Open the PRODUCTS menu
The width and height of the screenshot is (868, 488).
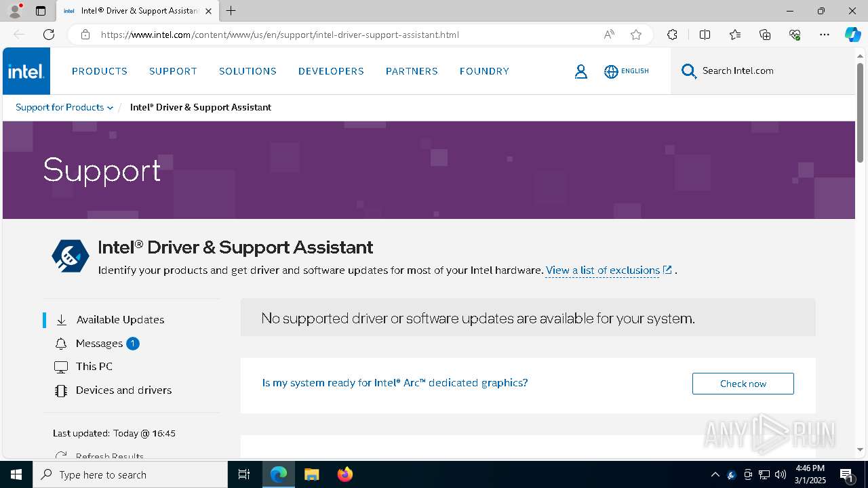pos(100,71)
